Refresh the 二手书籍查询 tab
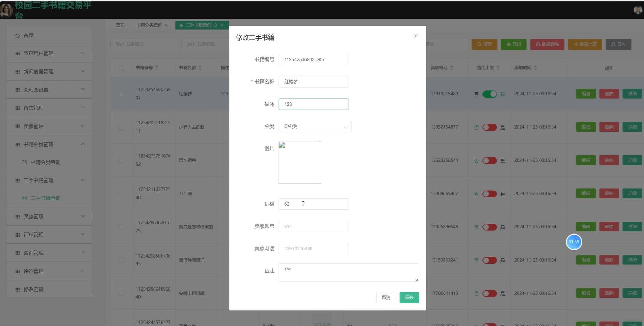Screen dimensions: 644x326 coord(215,25)
